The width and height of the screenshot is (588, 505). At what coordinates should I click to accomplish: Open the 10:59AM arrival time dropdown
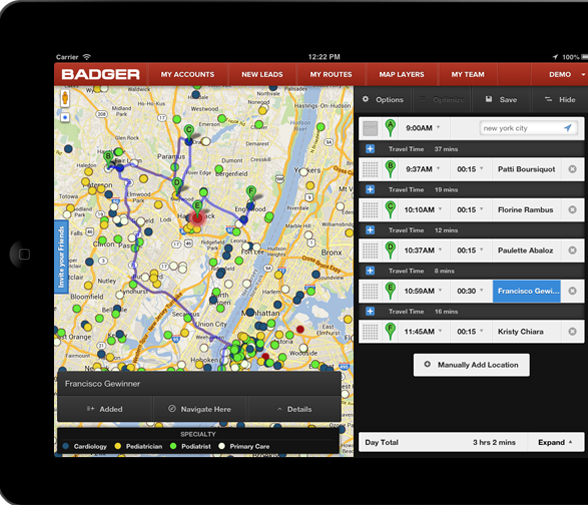[423, 291]
